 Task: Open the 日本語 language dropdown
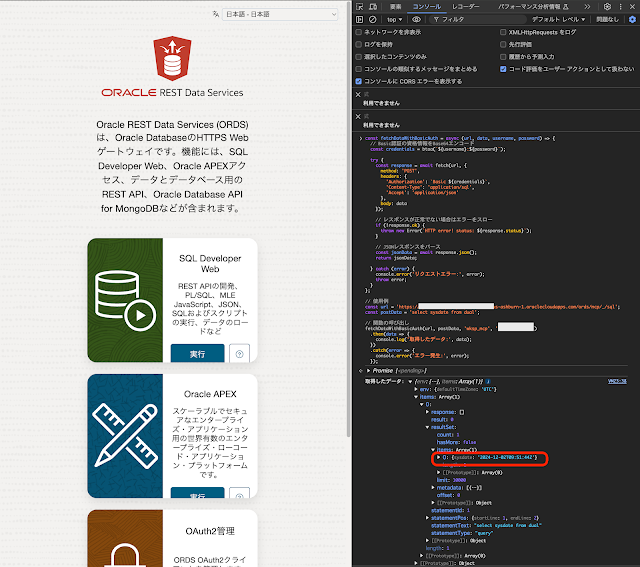(280, 14)
